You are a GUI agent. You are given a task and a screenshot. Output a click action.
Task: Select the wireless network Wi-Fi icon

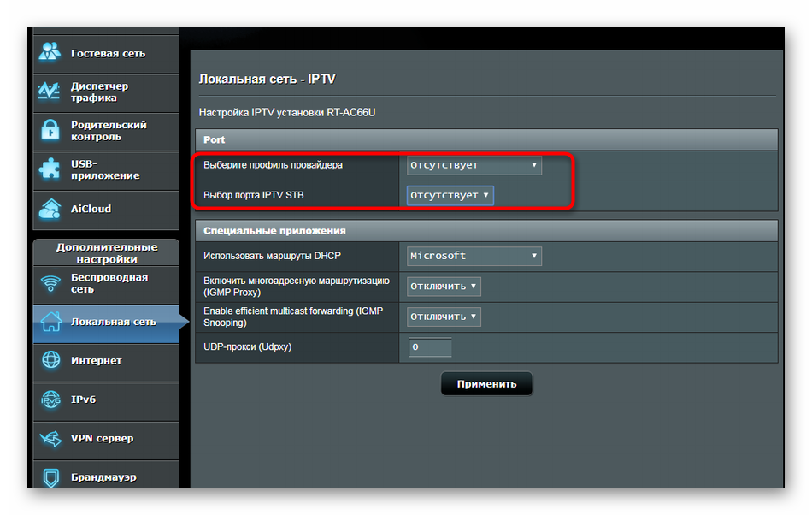tap(50, 283)
